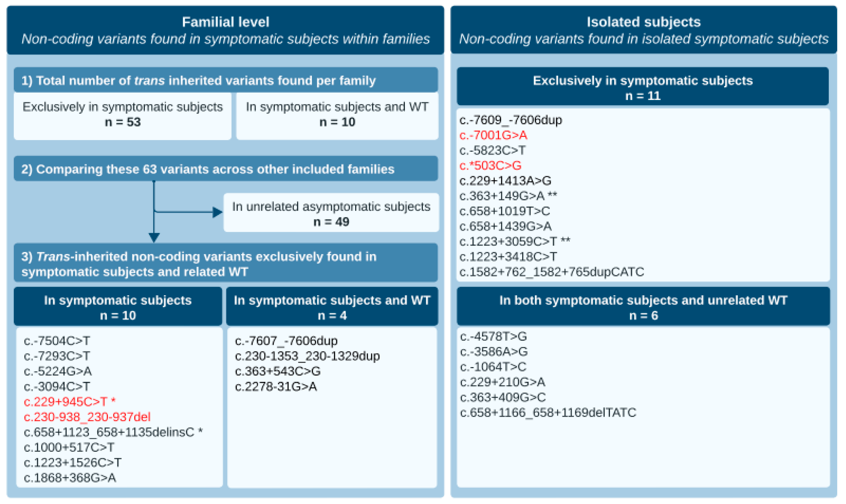Select variant c.2278-31G>A
Viewport: 846px width, 504px height.
276,387
